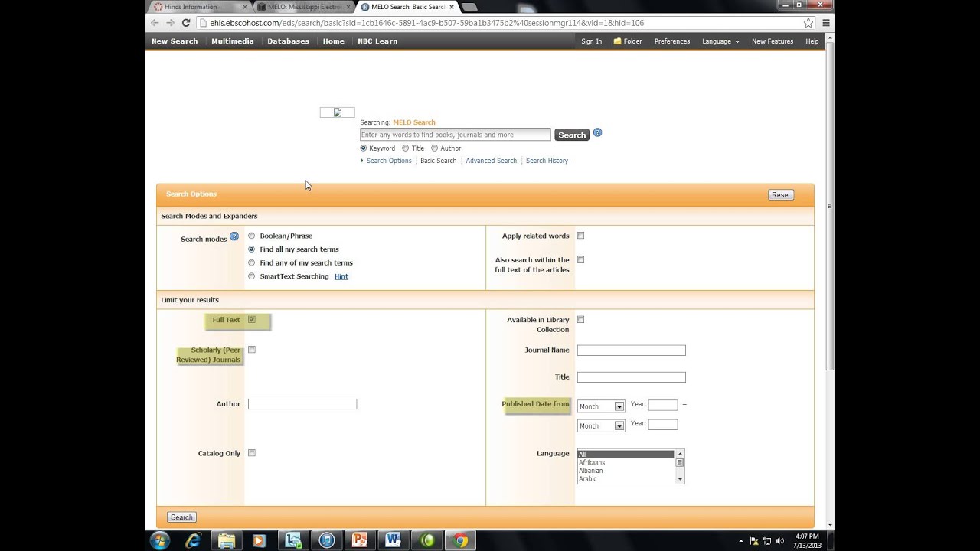980x551 pixels.
Task: Click the volume speaker icon in the tray
Action: pos(780,541)
